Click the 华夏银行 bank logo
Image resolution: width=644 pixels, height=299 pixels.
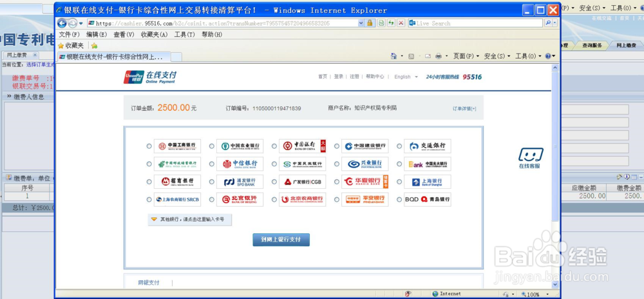365,182
